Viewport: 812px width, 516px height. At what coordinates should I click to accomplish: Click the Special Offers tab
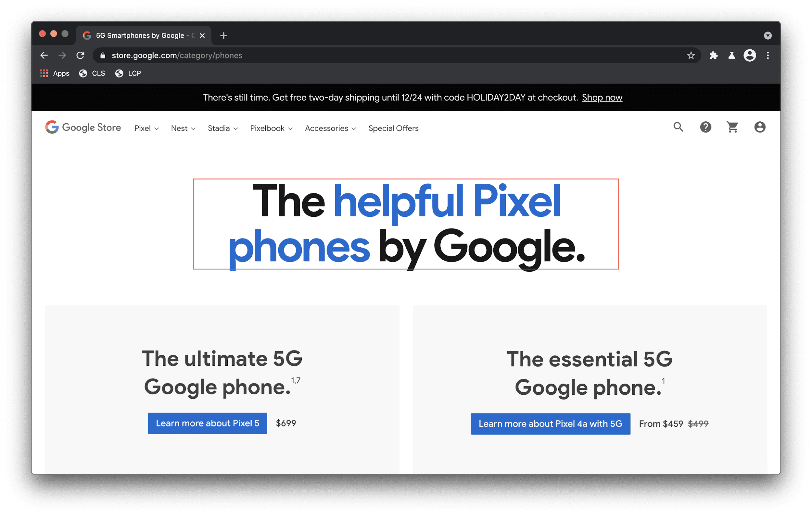pyautogui.click(x=394, y=128)
